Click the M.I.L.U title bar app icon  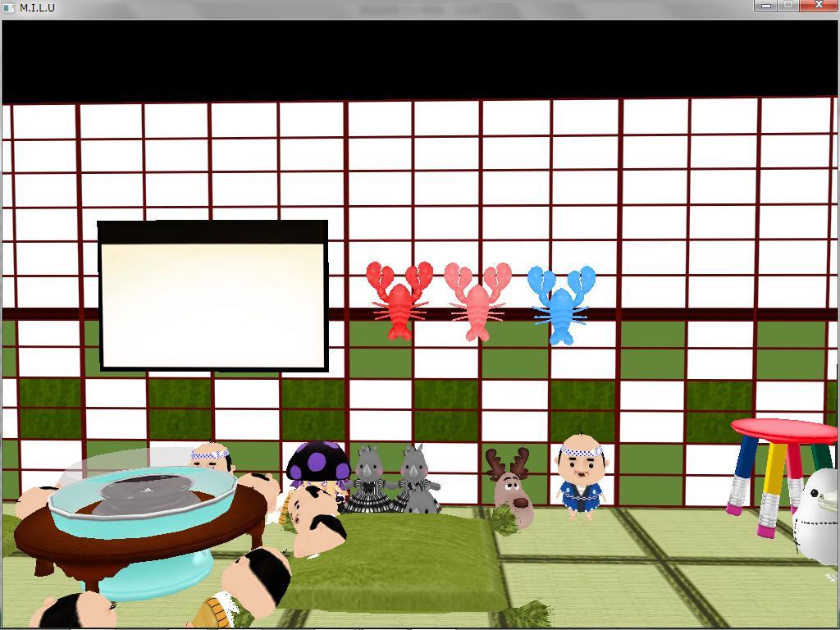point(8,7)
